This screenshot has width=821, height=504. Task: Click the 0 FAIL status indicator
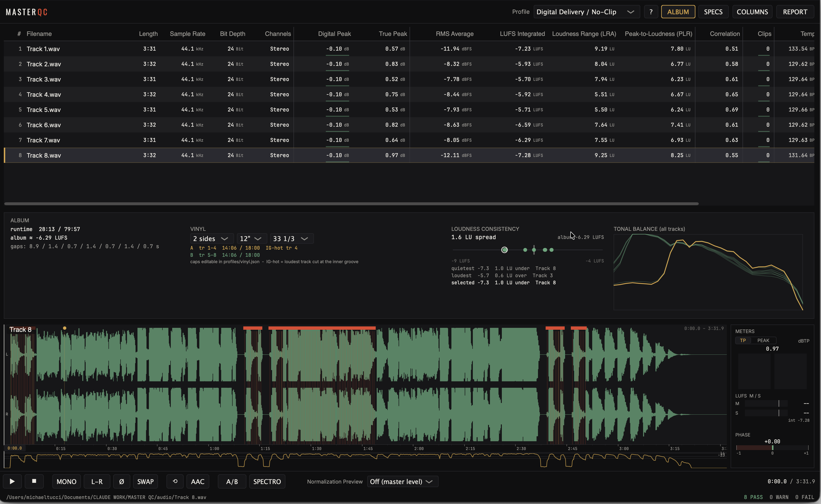(805, 497)
